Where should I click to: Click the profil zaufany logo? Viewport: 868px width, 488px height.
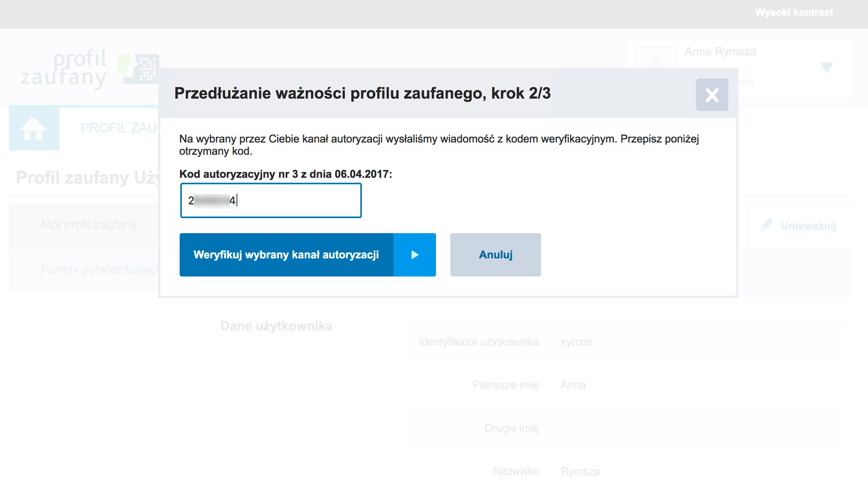tap(89, 68)
